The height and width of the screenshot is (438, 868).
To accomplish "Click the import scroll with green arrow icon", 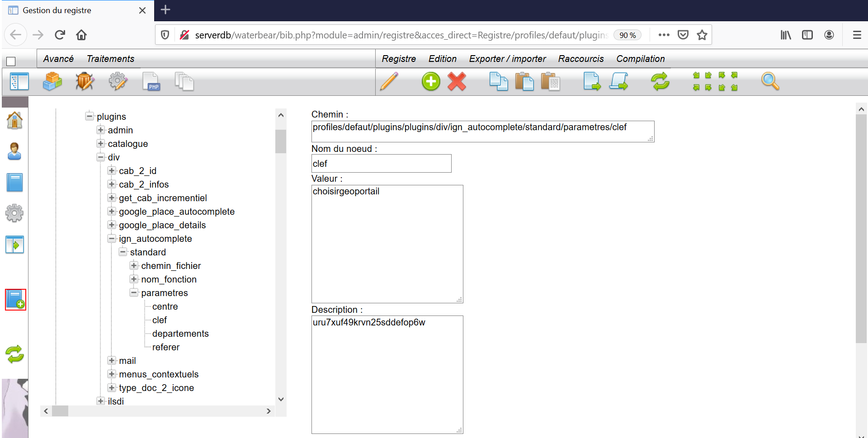I will click(x=618, y=82).
